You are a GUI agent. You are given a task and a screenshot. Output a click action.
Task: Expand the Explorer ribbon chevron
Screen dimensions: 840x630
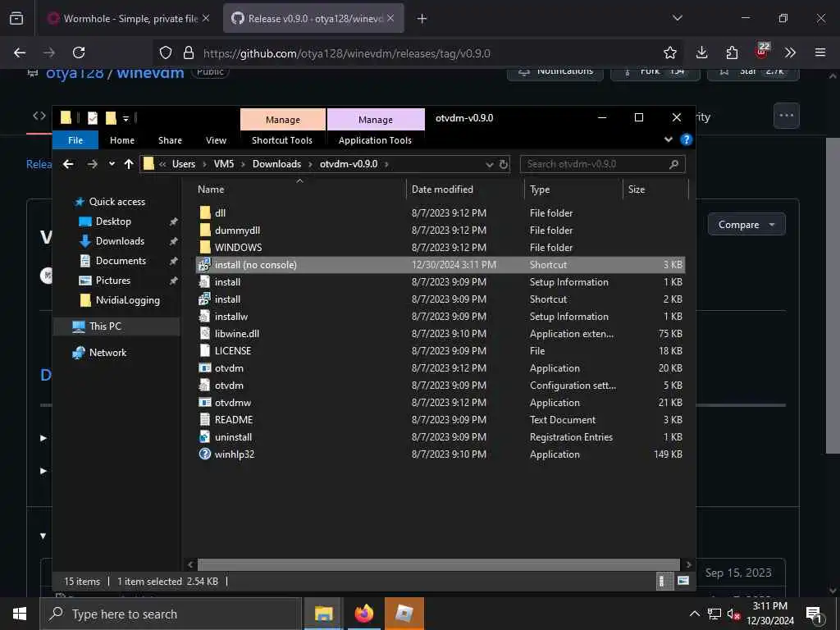[x=669, y=139]
